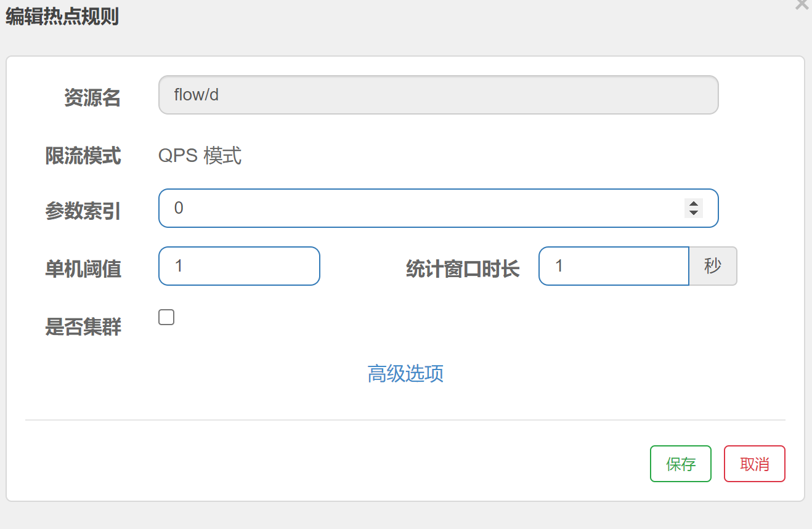Decrease 参数索引 with the down arrow
Viewport: 812px width, 529px height.
point(694,213)
